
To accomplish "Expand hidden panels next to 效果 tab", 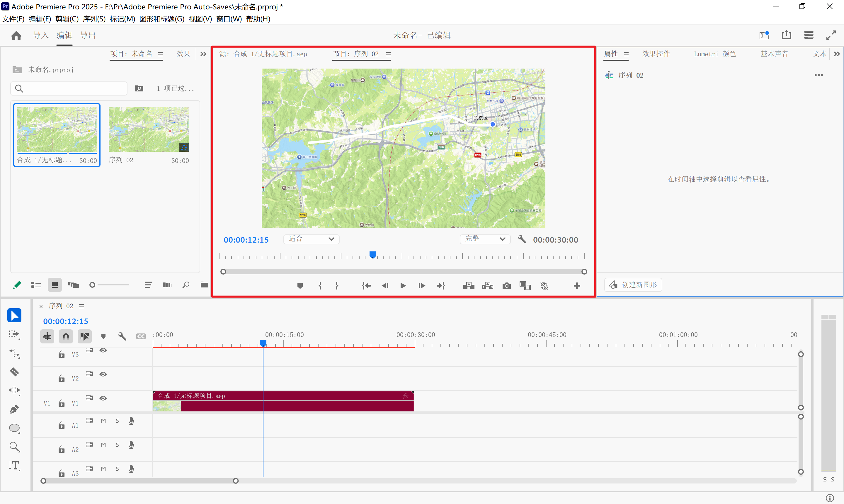I will (203, 54).
